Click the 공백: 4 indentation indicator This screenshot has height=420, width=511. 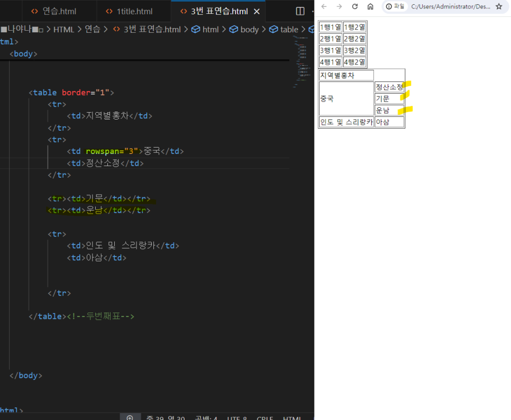pyautogui.click(x=206, y=418)
